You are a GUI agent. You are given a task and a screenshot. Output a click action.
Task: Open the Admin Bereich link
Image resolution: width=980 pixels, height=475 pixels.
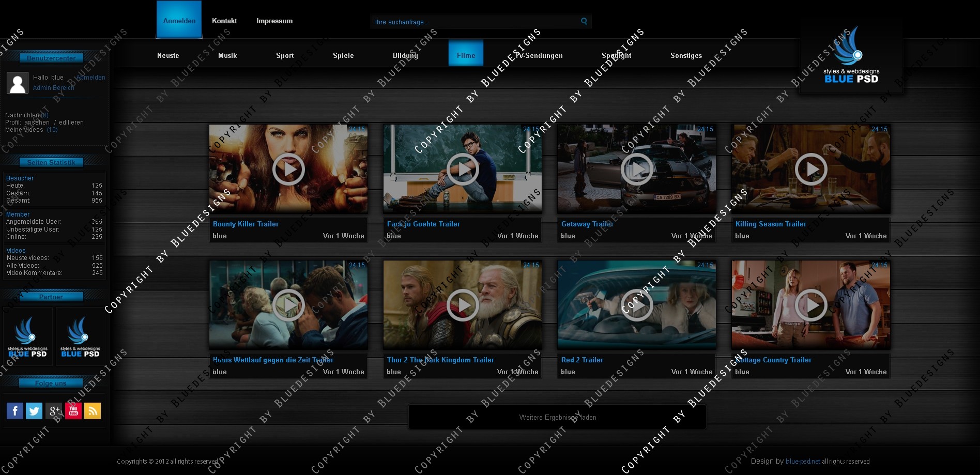[54, 88]
